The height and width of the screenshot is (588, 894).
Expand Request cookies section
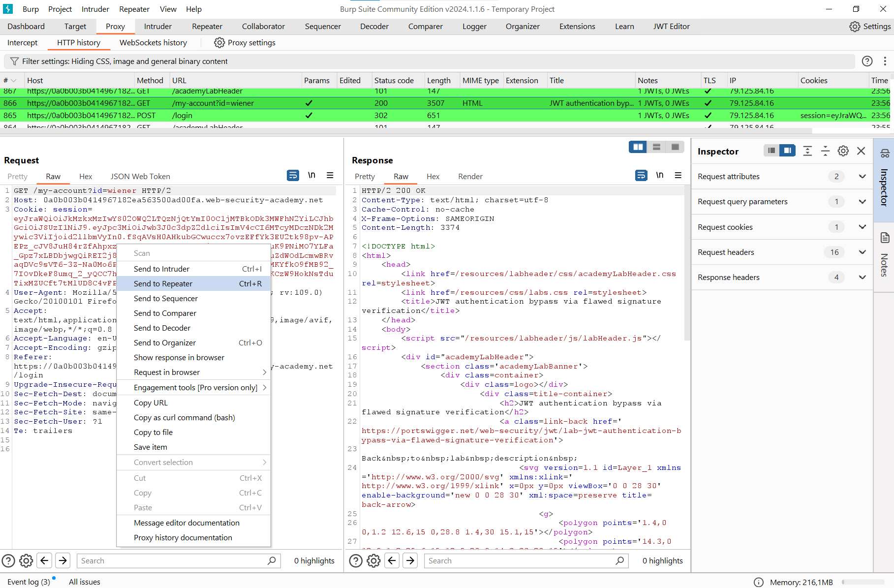862,227
